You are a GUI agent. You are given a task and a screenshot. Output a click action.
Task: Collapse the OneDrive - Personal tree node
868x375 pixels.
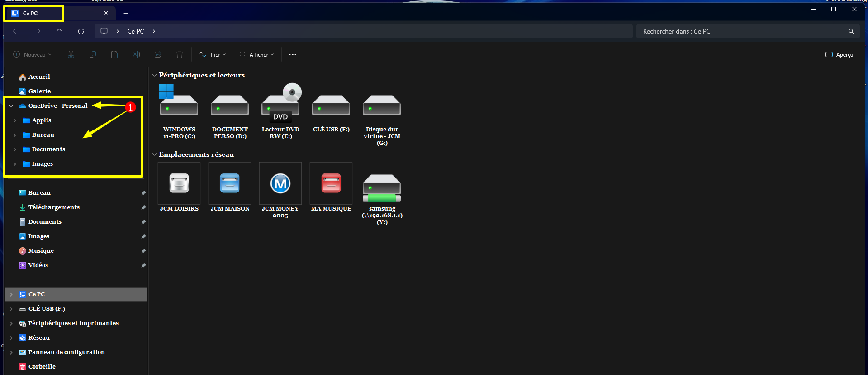coord(11,106)
